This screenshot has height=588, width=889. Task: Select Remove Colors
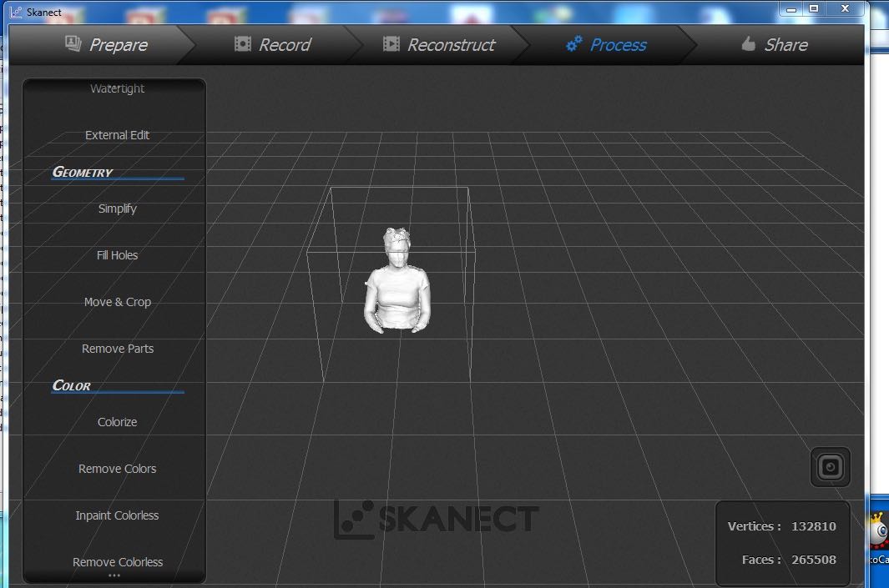117,469
